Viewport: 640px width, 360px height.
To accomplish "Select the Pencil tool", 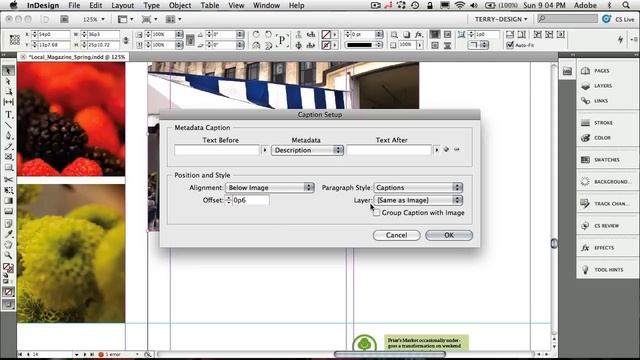I will coord(8,146).
